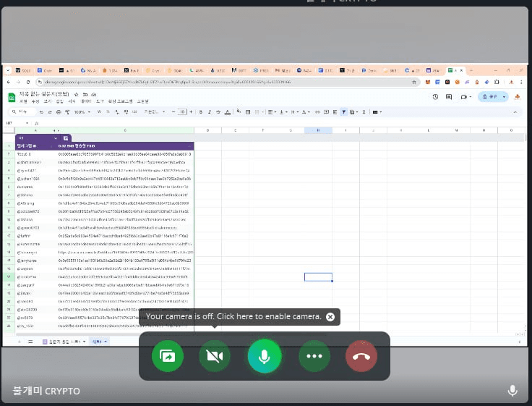Click the font size field showing 10

tap(182, 112)
